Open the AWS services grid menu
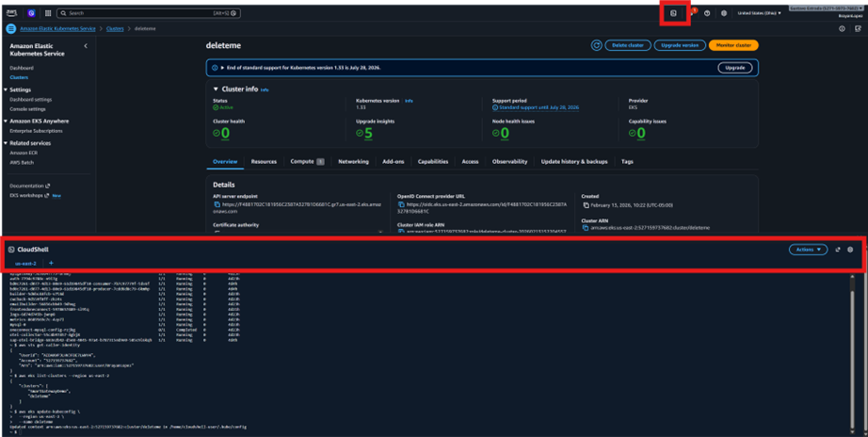 coord(48,13)
